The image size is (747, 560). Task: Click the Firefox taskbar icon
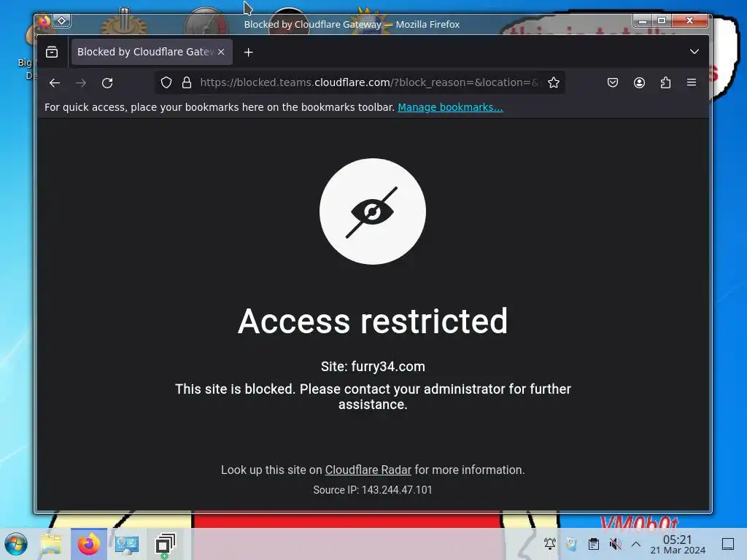tap(89, 544)
